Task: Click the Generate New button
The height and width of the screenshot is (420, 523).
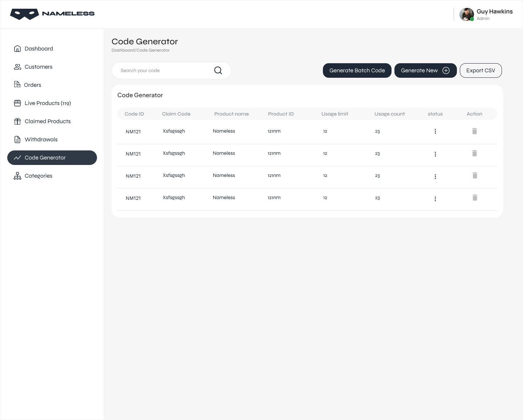Action: click(x=425, y=70)
